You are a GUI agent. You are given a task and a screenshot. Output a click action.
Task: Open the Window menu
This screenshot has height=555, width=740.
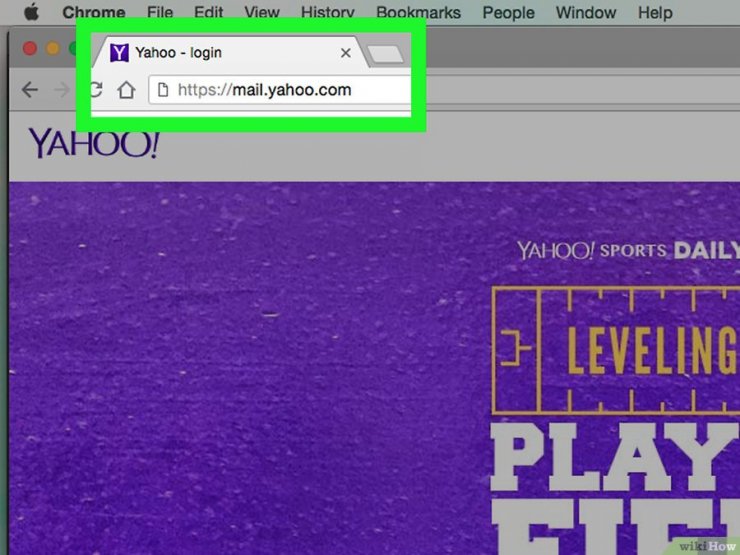pyautogui.click(x=586, y=12)
